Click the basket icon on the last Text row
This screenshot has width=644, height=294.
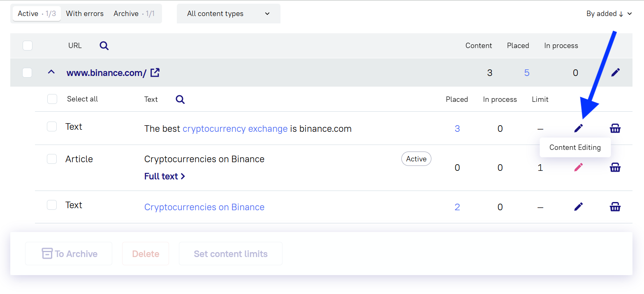click(615, 207)
